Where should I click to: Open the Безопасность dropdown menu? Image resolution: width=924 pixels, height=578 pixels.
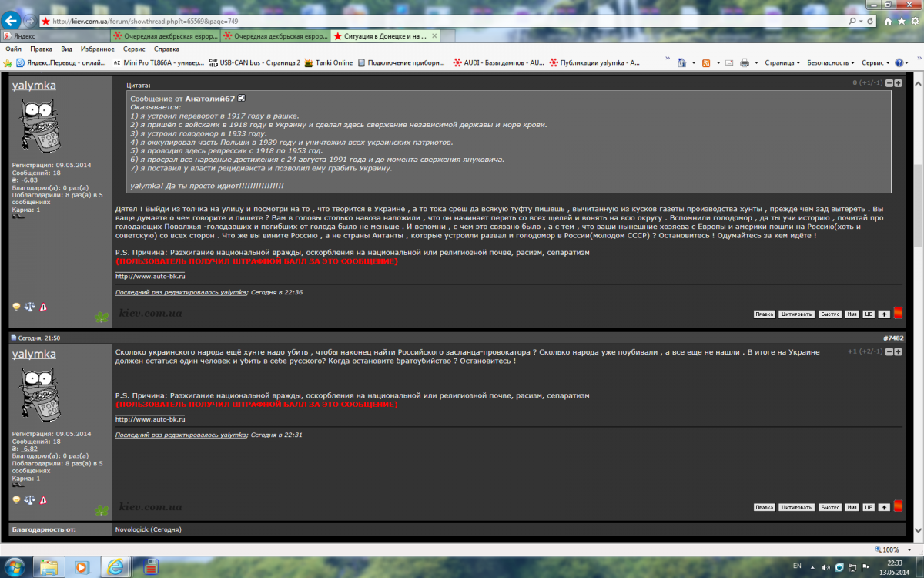coord(832,62)
